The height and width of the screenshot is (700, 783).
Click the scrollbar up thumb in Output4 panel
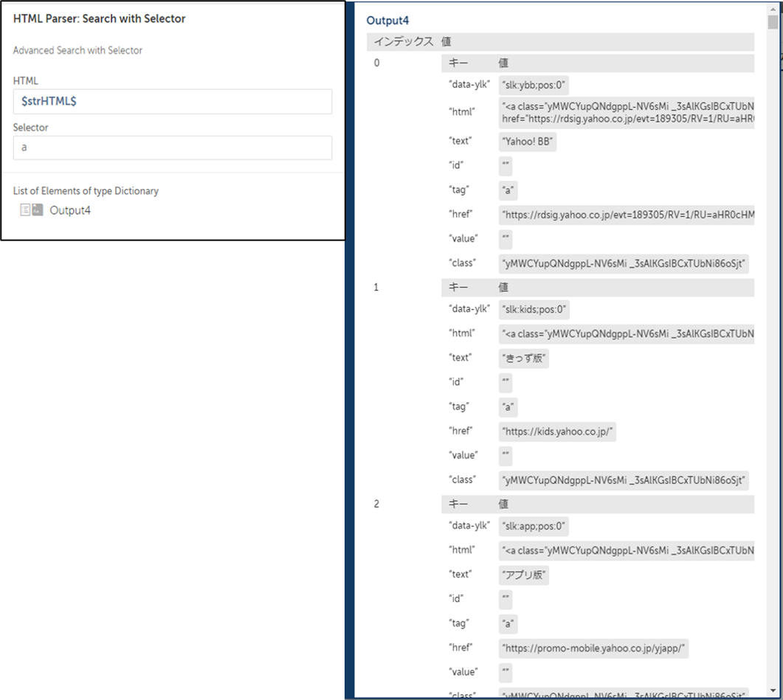[773, 22]
